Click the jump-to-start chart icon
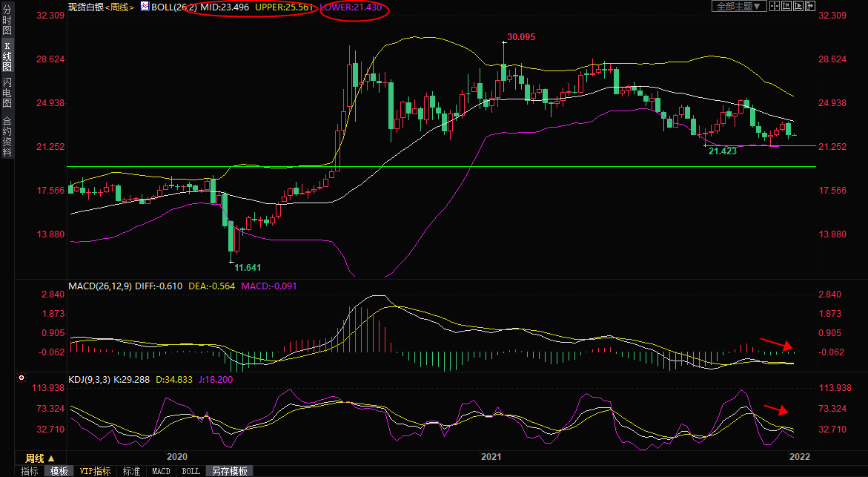 coord(786,7)
